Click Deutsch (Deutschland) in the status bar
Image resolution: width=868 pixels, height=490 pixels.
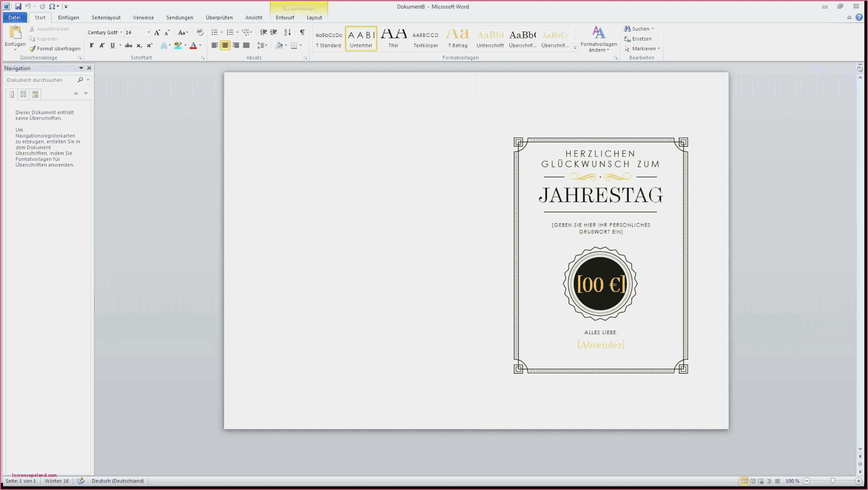(x=118, y=481)
